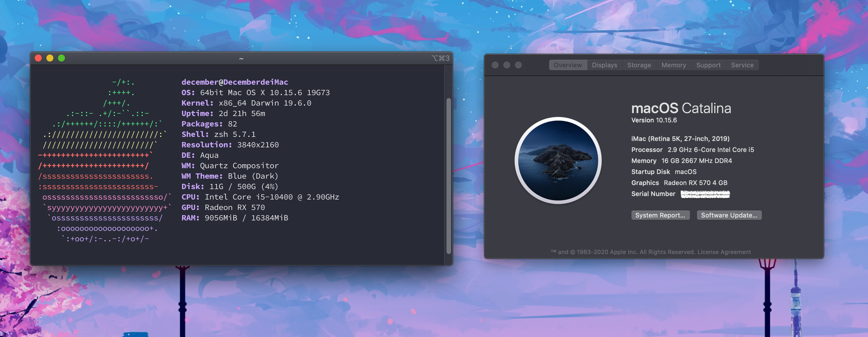Image resolution: width=868 pixels, height=337 pixels.
Task: Click the gray minimize button in About window
Action: (x=507, y=65)
